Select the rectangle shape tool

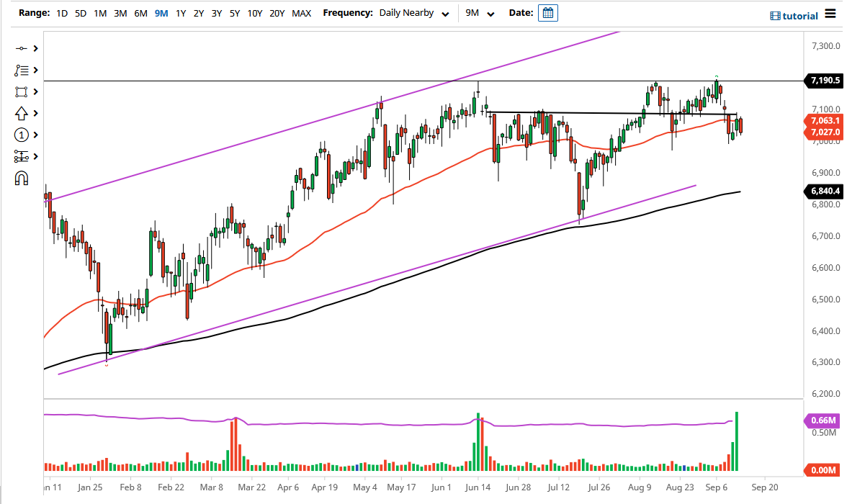tap(20, 91)
